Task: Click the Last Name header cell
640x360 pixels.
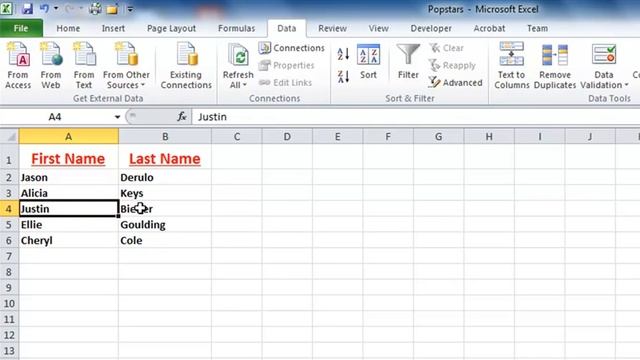Action: coord(165,157)
